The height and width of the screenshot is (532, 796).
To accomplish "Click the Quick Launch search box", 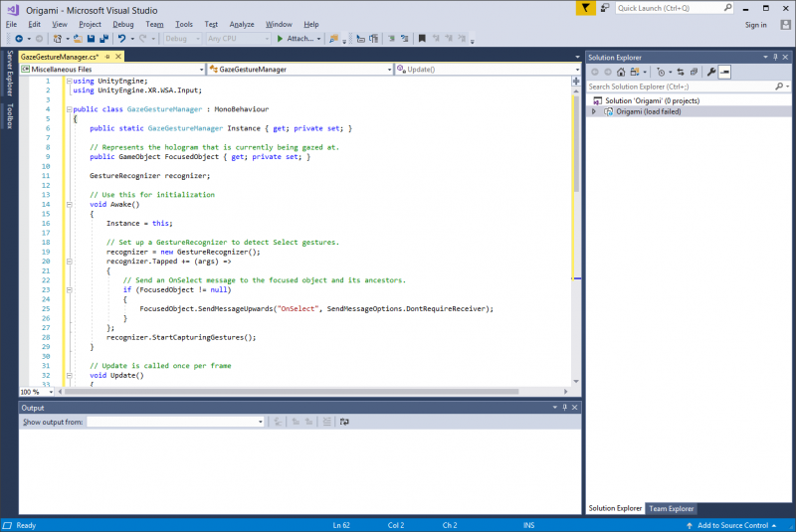I will tap(675, 8).
